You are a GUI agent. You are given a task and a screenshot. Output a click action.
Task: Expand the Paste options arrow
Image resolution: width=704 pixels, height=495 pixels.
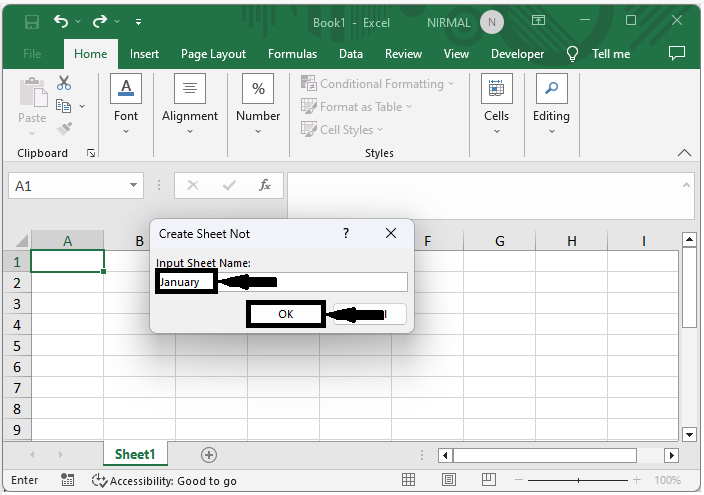click(32, 133)
